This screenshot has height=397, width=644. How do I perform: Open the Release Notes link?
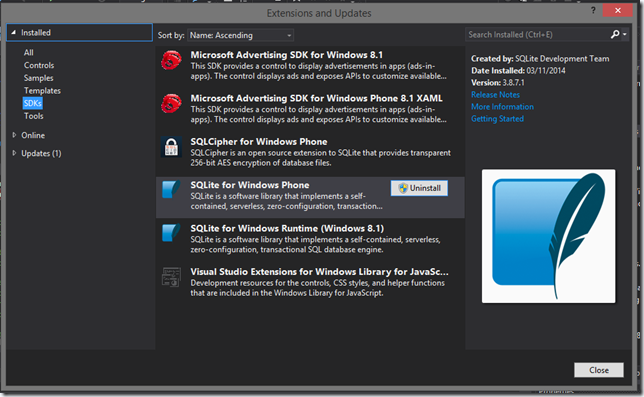tap(495, 95)
